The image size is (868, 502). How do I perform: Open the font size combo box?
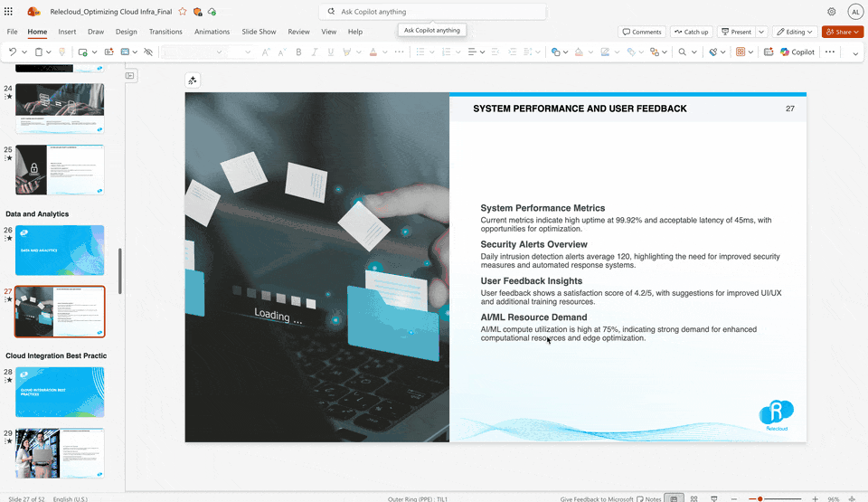(x=240, y=52)
